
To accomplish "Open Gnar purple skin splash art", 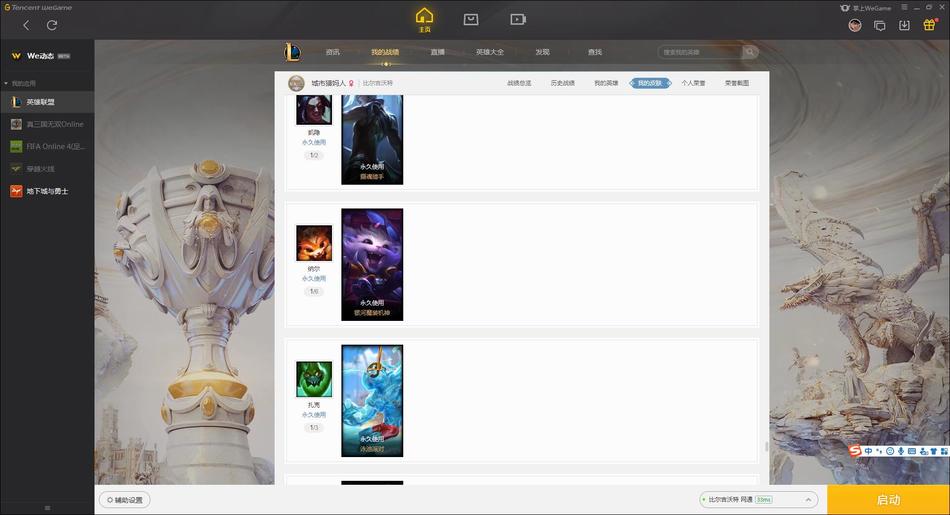I will tap(372, 265).
